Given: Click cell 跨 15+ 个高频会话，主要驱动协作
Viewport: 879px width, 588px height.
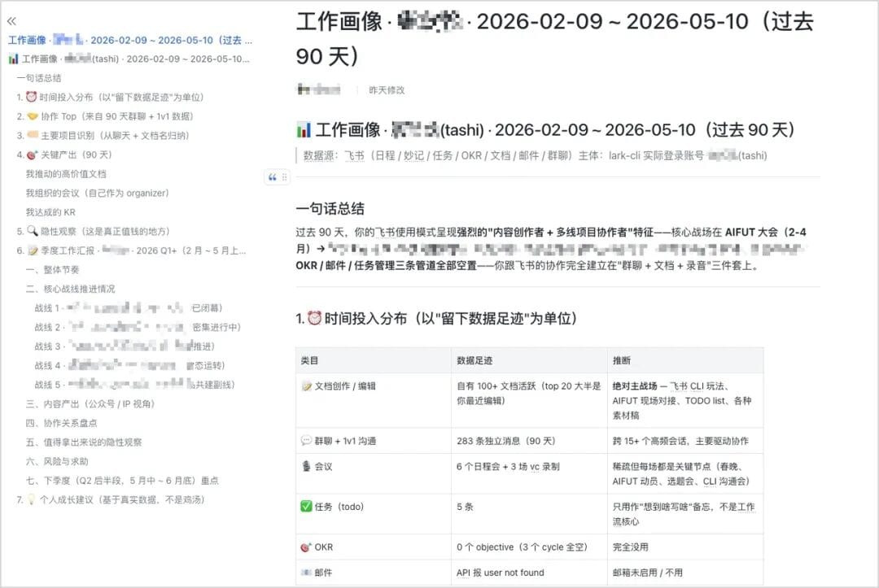Looking at the screenshot, I should pyautogui.click(x=685, y=441).
